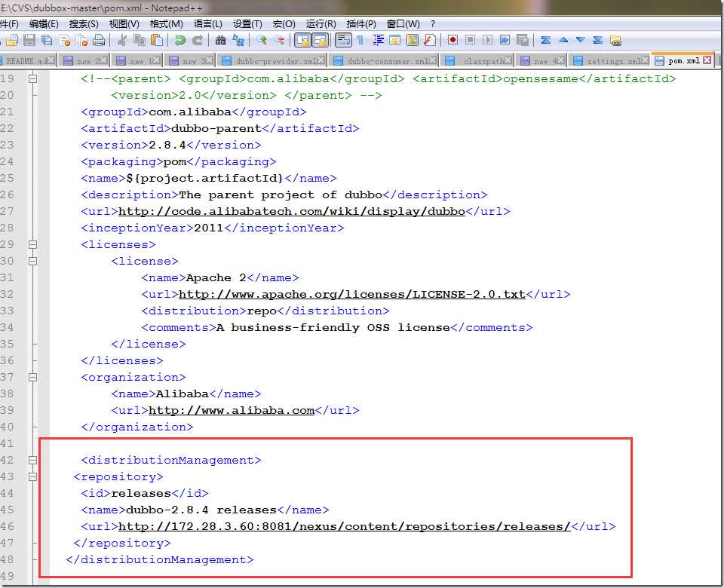Screen dimensions: 724x588
Task: Click the Copy toolbar icon
Action: (x=140, y=41)
